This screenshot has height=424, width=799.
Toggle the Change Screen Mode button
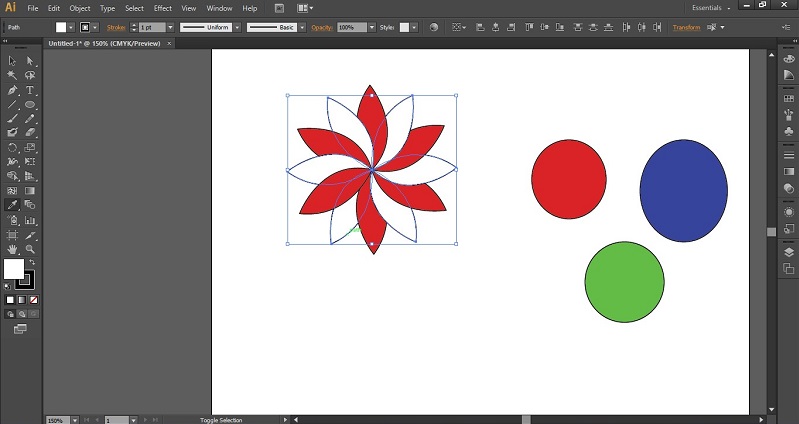coord(22,328)
